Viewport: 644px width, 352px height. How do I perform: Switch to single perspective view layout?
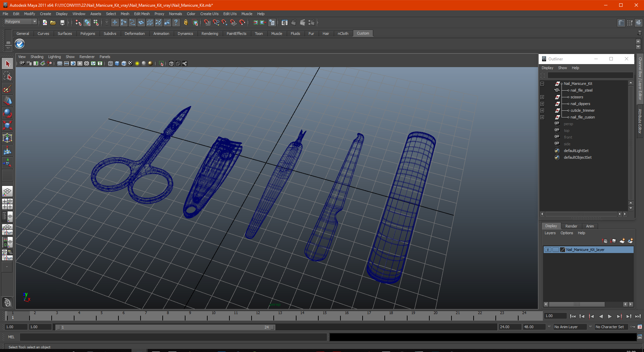(7, 192)
